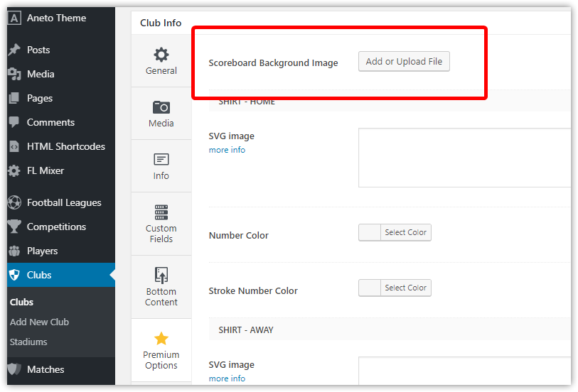The height and width of the screenshot is (392, 578).
Task: Click the HTML Shortcodes code icon
Action: point(14,146)
